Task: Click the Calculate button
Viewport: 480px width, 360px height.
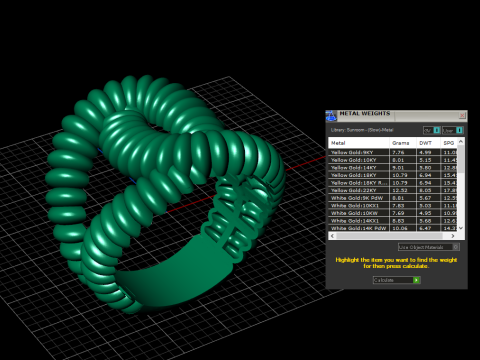Action: (396, 280)
